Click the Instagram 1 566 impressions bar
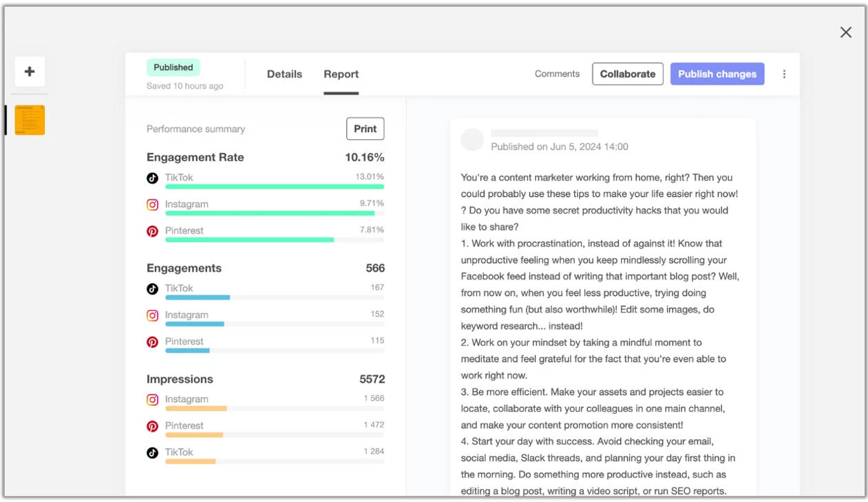The height and width of the screenshot is (502, 868). tap(275, 408)
